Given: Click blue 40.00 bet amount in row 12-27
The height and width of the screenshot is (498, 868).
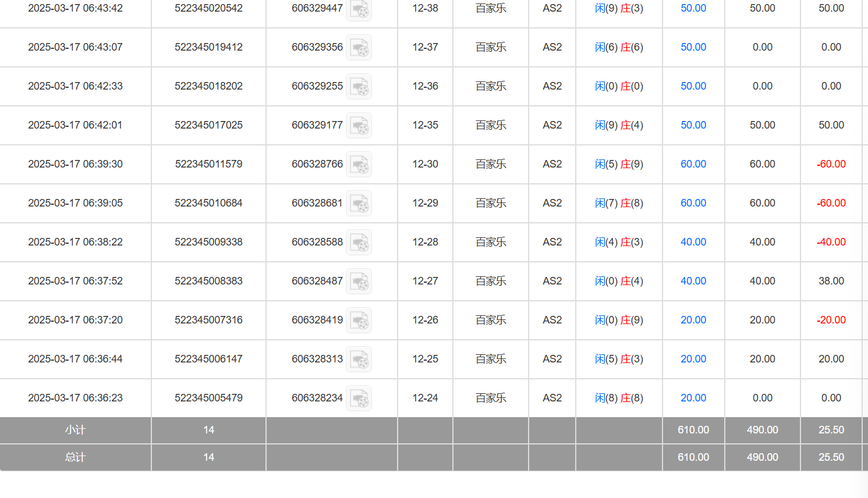Looking at the screenshot, I should pos(693,281).
